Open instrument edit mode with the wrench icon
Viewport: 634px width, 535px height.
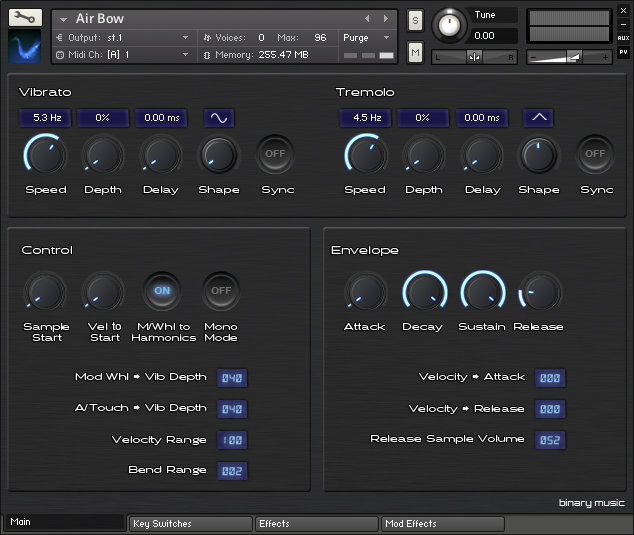(x=25, y=17)
